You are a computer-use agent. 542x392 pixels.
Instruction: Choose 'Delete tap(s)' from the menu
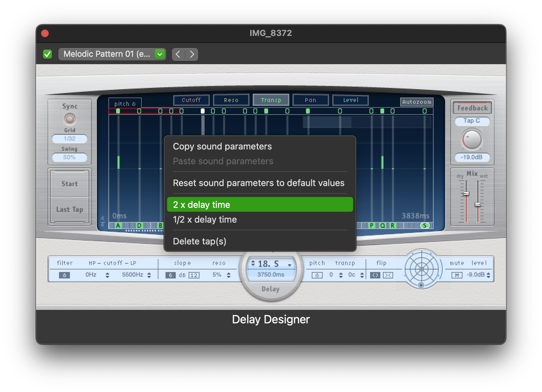[x=260, y=241]
